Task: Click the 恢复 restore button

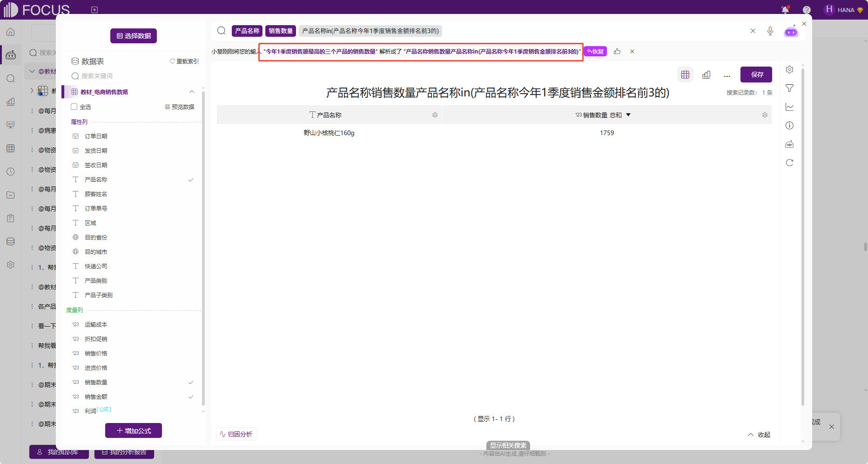Action: pyautogui.click(x=595, y=51)
